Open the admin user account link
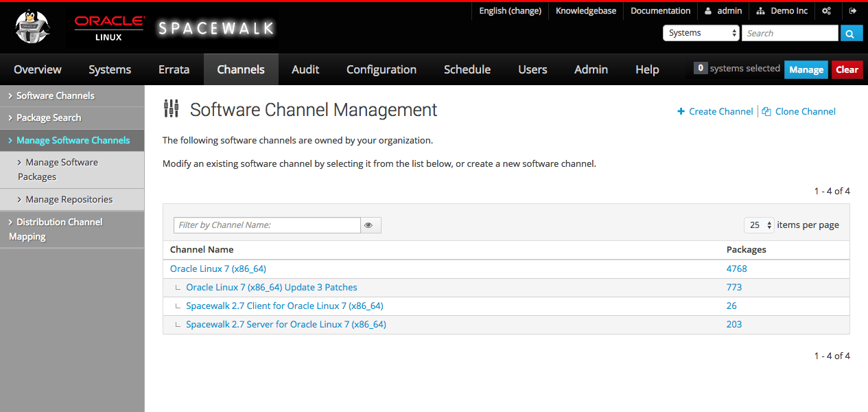The width and height of the screenshot is (868, 412). click(x=723, y=11)
